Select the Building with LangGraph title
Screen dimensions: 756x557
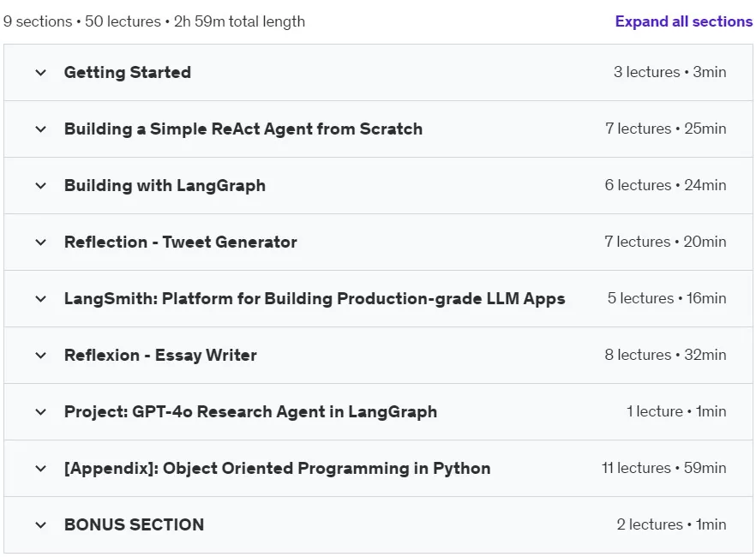point(165,185)
